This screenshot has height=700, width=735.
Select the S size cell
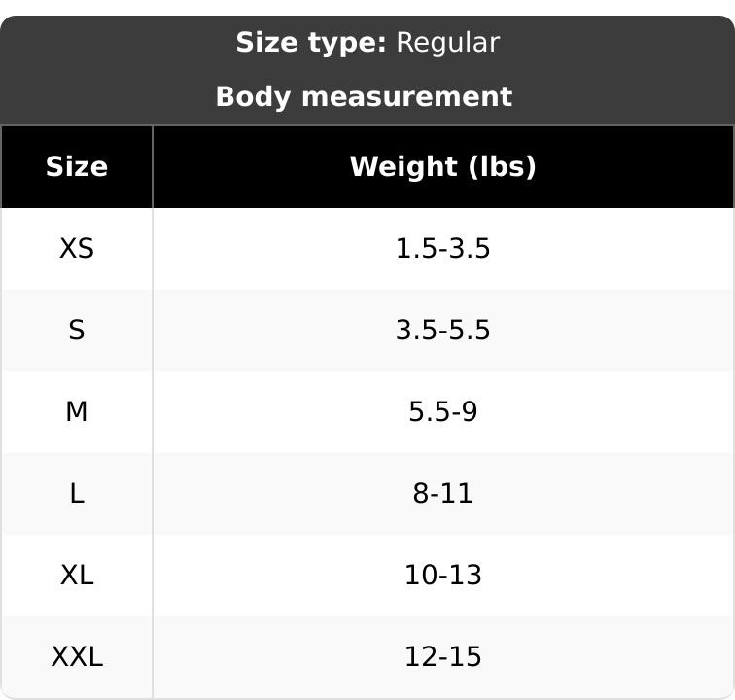(77, 331)
